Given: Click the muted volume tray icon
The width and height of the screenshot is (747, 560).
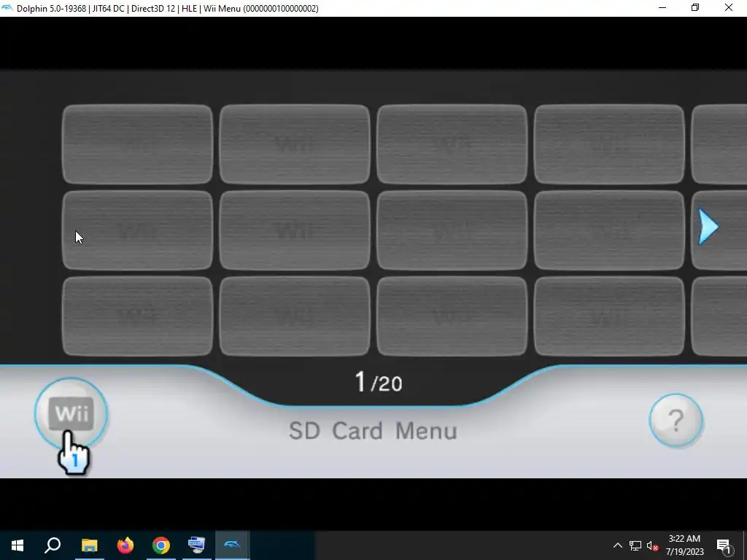Looking at the screenshot, I should pos(653,545).
